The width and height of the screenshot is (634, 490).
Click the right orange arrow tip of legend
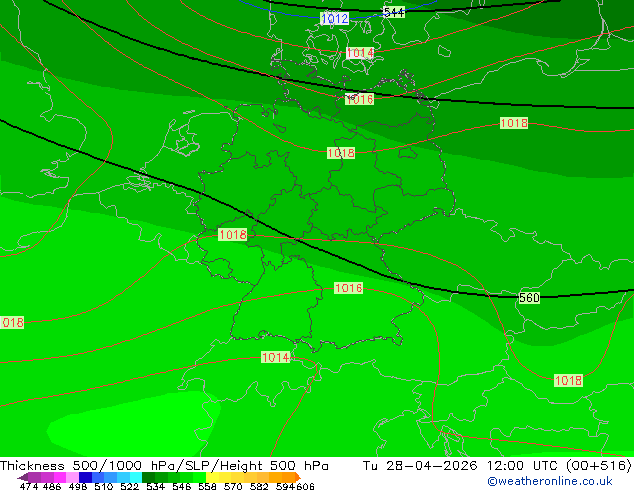click(x=298, y=478)
